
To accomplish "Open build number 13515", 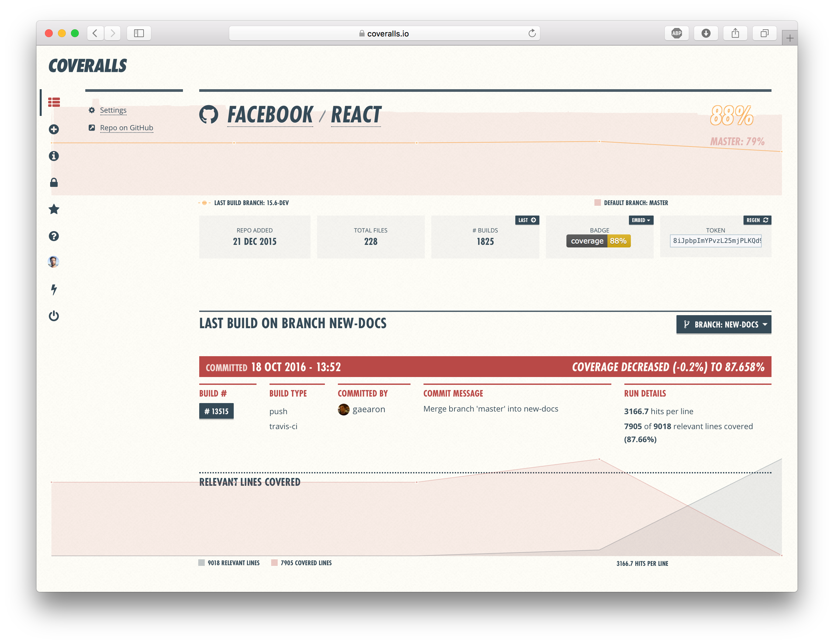I will (x=216, y=412).
